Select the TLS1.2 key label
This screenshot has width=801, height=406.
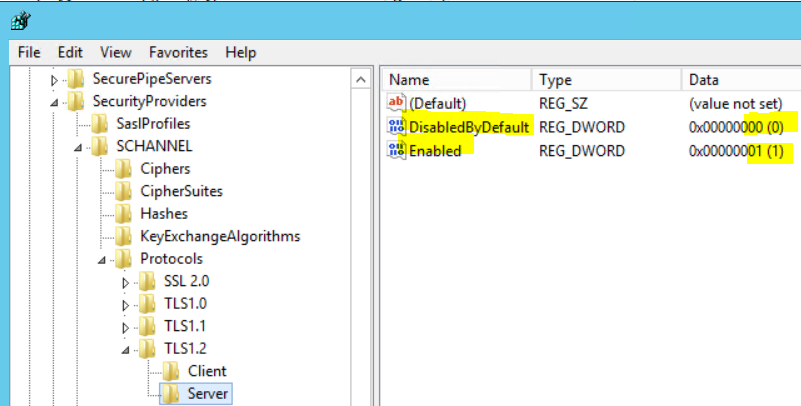point(185,348)
